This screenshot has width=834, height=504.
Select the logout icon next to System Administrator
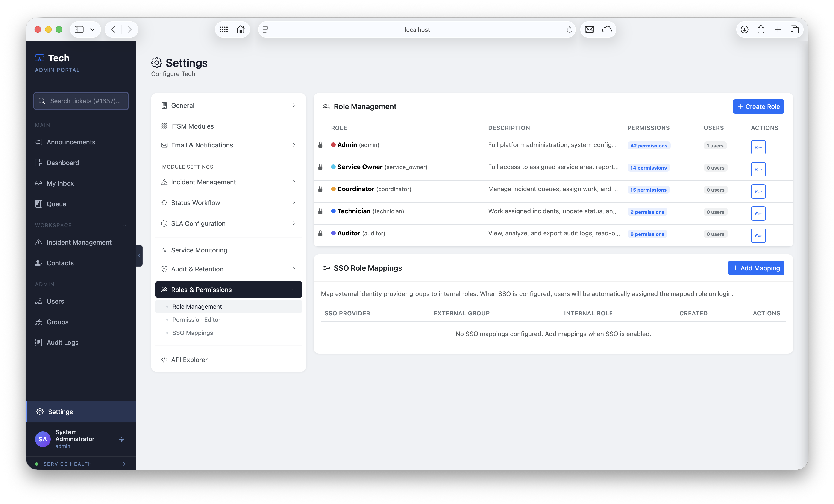coord(120,439)
